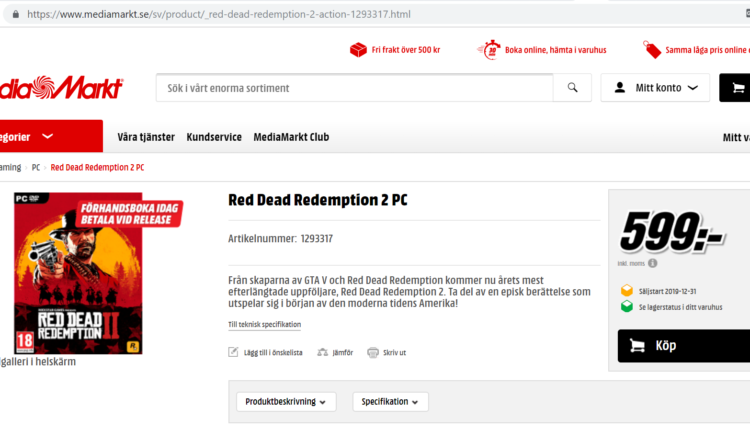This screenshot has width=750, height=430.
Task: Open Kundservice menu item
Action: [x=214, y=137]
